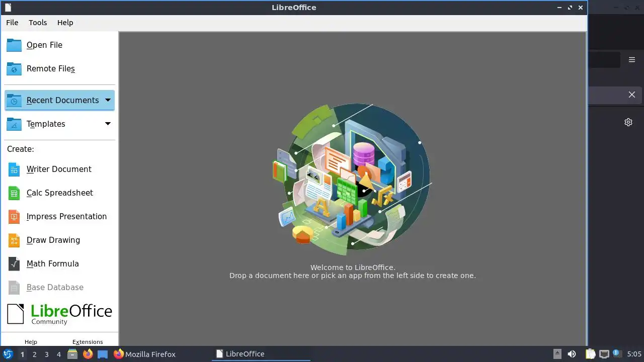Click the LibreOffice Start Center artwork
This screenshot has height=362, width=644.
[x=352, y=179]
